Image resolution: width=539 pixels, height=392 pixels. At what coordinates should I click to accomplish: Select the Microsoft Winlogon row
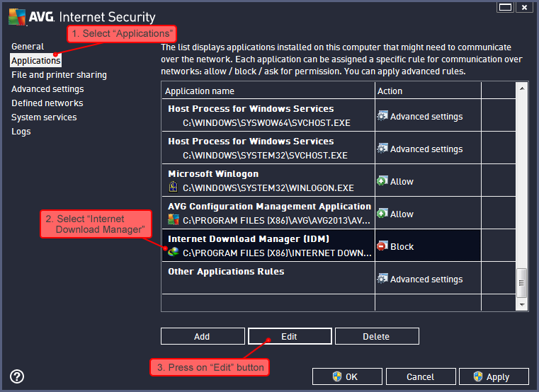pyautogui.click(x=339, y=180)
